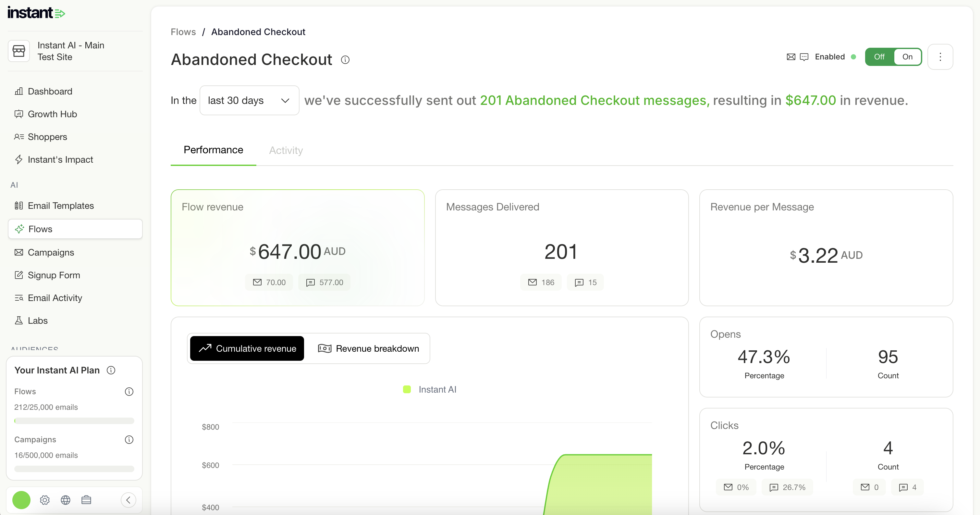Open Labs in the sidebar

pyautogui.click(x=75, y=320)
